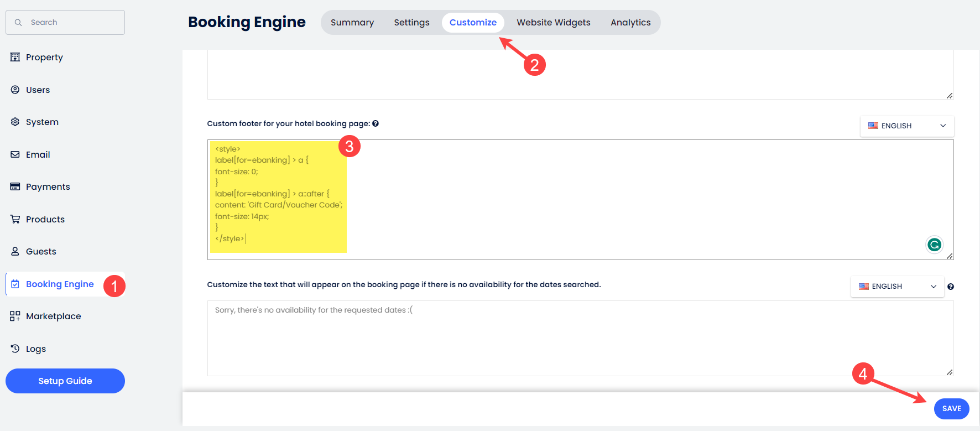Go to the Analytics tab

[630, 22]
